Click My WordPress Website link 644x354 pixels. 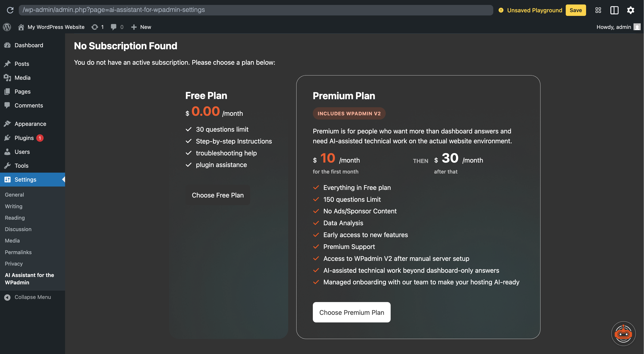point(56,27)
